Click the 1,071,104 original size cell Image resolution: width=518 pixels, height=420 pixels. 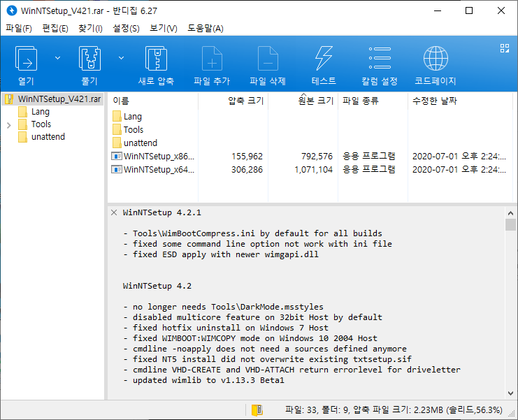[x=313, y=170]
